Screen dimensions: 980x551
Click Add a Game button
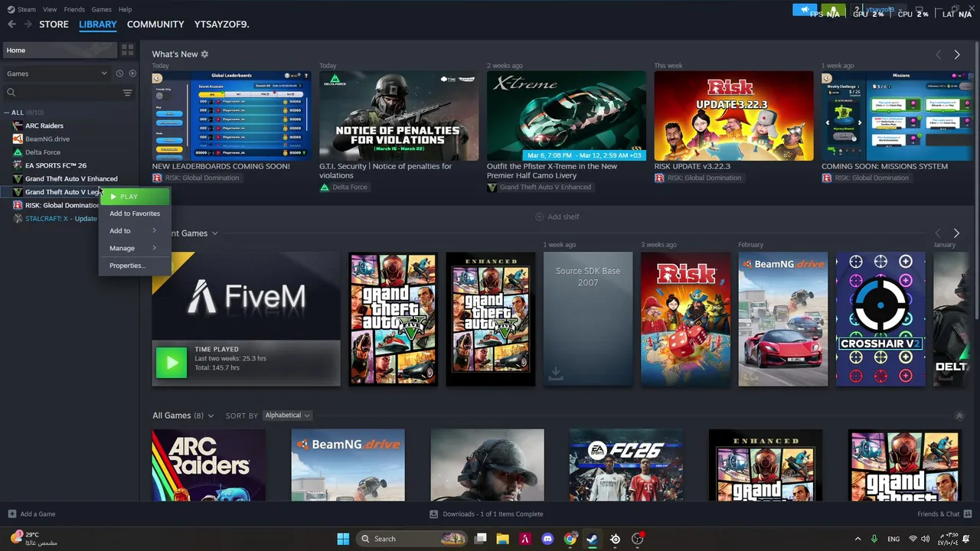click(31, 514)
